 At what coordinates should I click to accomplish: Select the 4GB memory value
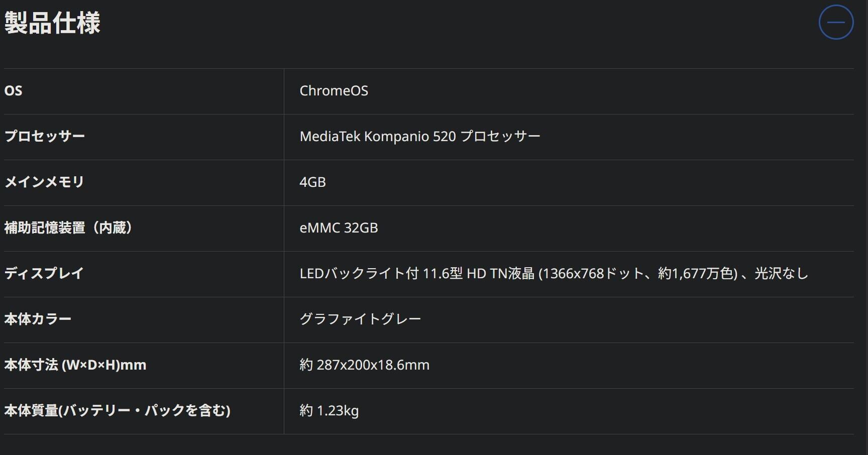[x=312, y=182]
